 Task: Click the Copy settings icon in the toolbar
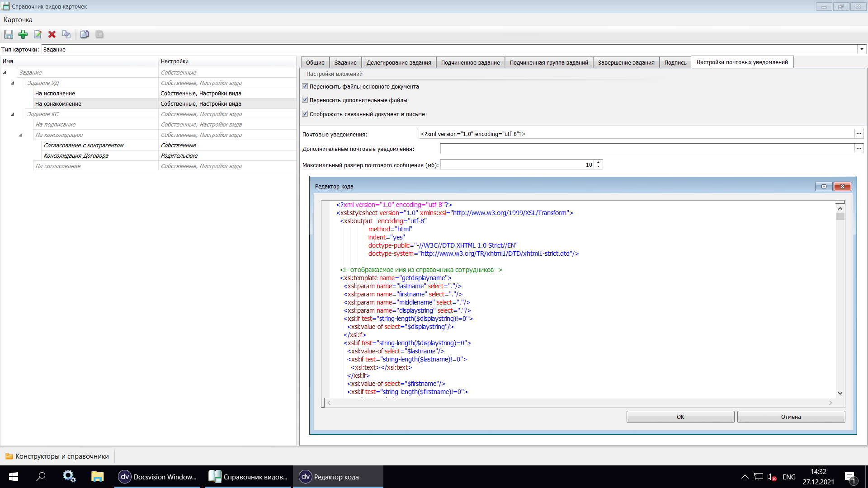85,34
